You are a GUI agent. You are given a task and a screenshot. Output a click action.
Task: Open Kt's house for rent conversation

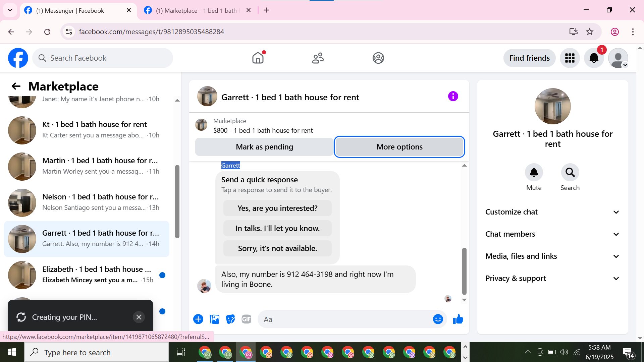click(x=87, y=130)
